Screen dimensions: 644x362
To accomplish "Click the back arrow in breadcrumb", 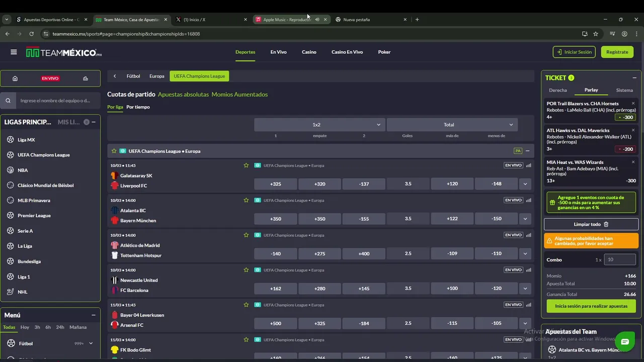I will point(115,76).
